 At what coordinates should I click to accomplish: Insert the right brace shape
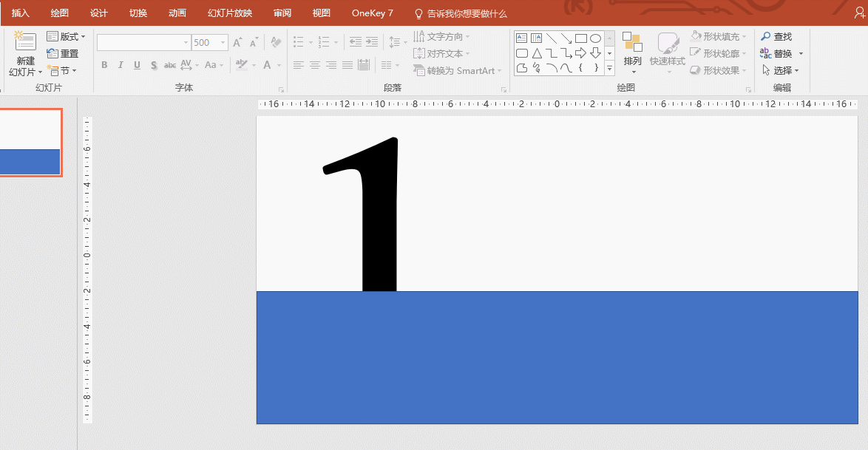click(596, 67)
